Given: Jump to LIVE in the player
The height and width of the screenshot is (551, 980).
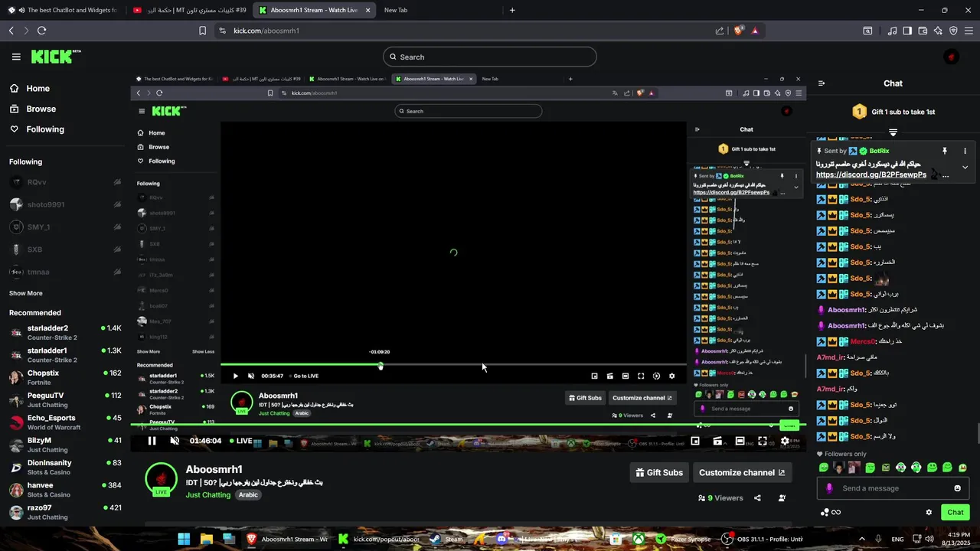Looking at the screenshot, I should click(240, 441).
